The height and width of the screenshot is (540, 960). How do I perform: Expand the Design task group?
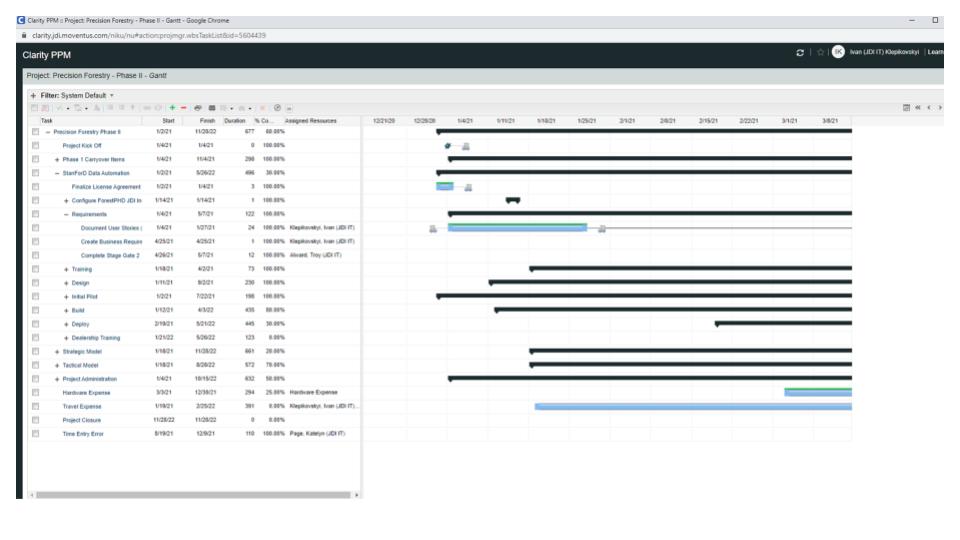tap(66, 283)
